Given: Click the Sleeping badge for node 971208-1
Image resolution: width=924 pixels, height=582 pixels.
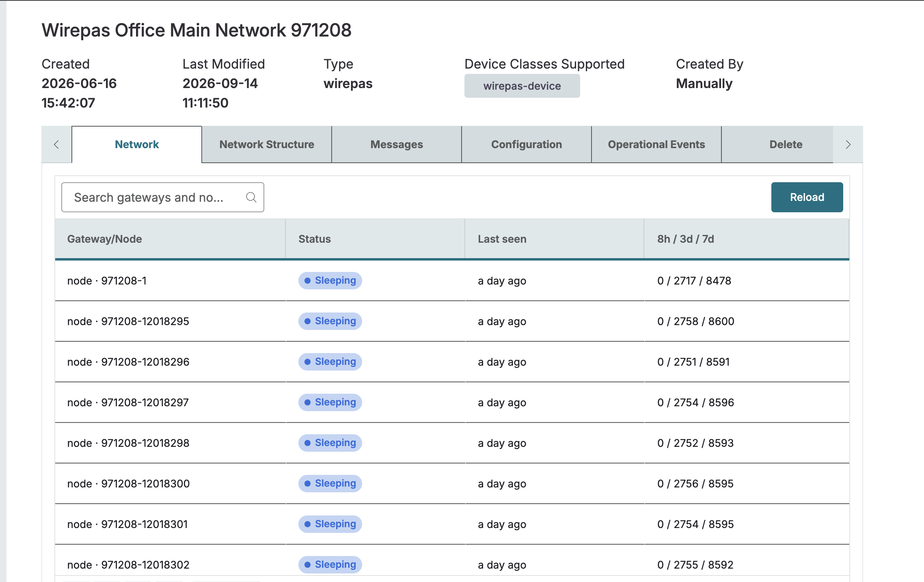Looking at the screenshot, I should pos(330,281).
